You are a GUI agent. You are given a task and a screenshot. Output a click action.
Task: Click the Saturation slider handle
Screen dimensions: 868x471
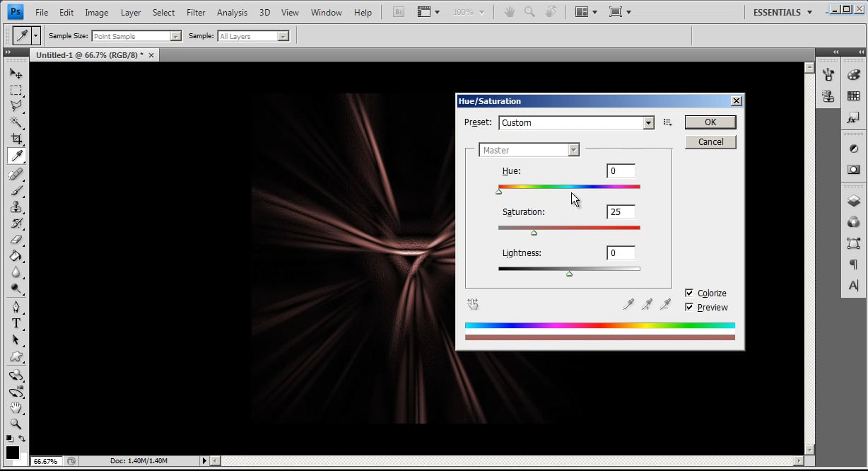[534, 233]
